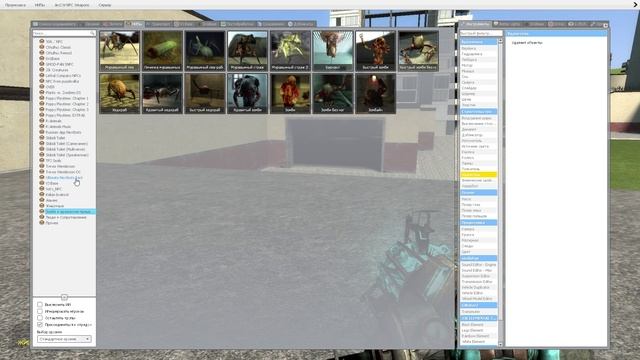Switch to the Инструменты tab
The width and height of the screenshot is (640, 360).
coord(475,24)
